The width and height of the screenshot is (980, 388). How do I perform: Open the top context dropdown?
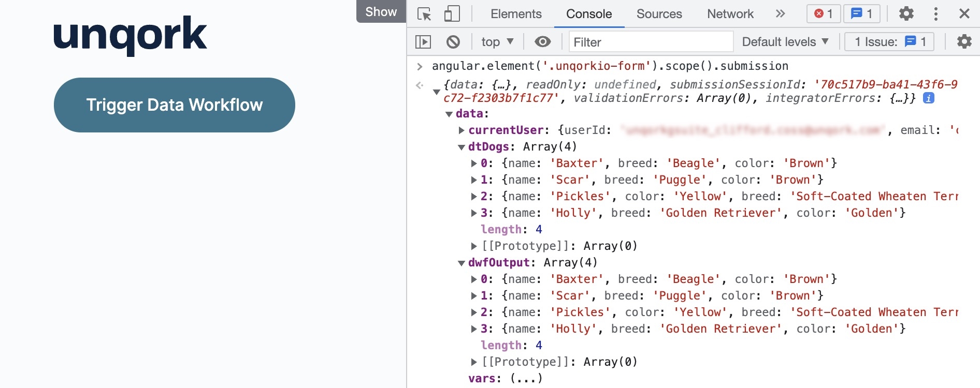coord(497,42)
